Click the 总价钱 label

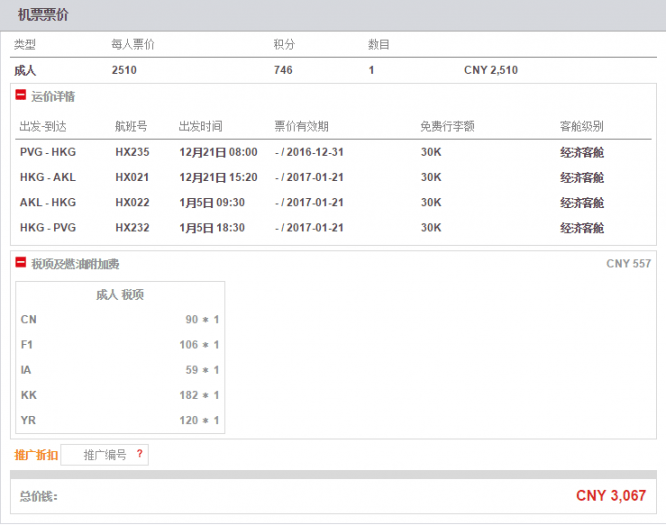[38, 496]
